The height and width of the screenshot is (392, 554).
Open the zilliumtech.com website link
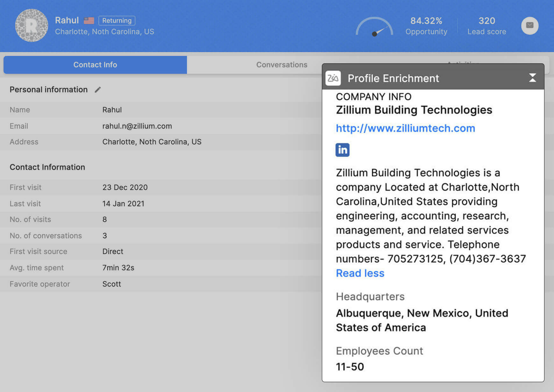pos(405,128)
